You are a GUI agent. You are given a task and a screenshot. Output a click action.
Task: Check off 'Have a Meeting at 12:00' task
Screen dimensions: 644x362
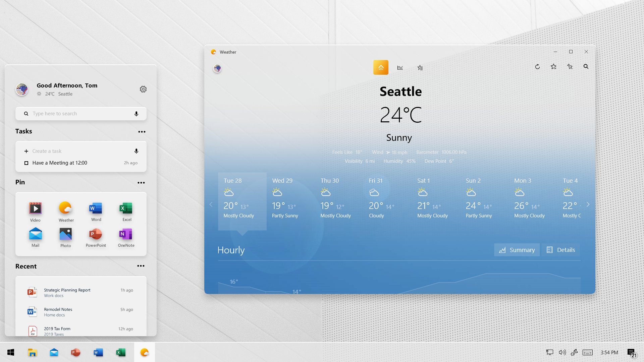(x=26, y=163)
